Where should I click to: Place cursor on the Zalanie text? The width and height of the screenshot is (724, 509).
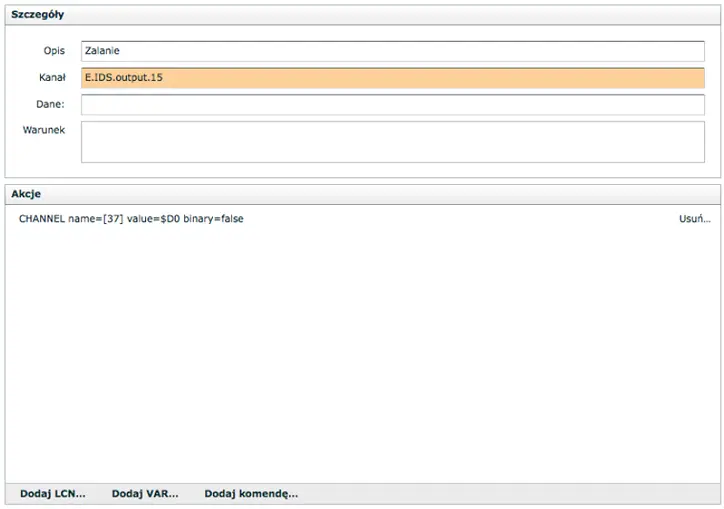[103, 51]
